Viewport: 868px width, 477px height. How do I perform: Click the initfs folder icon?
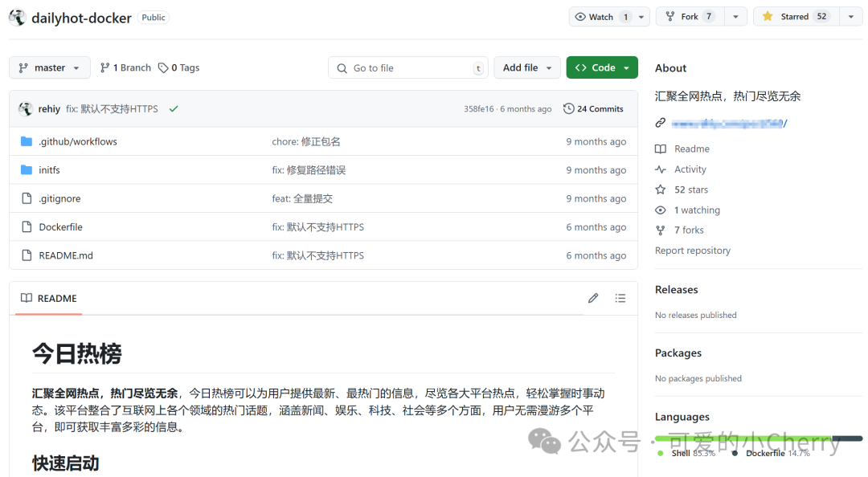tap(26, 170)
